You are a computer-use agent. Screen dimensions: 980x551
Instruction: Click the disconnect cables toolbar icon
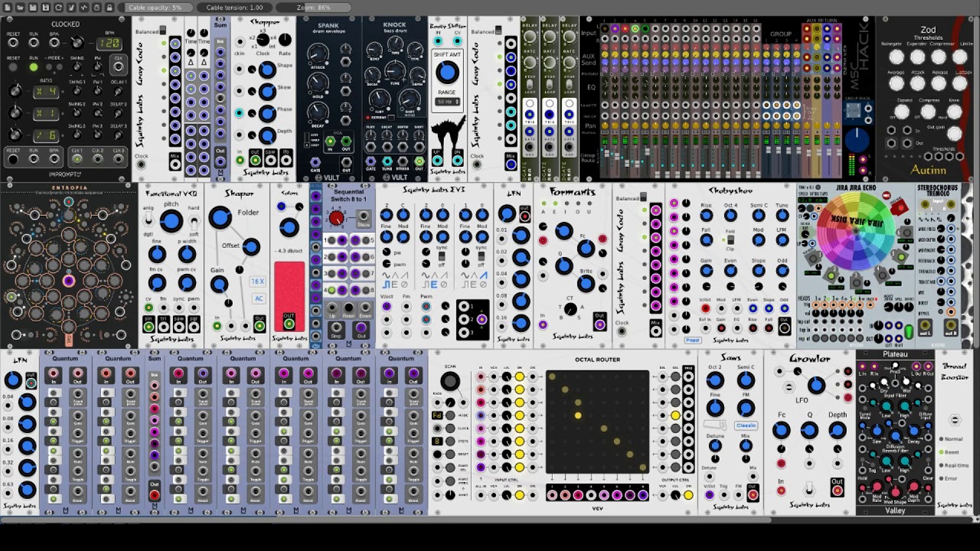pyautogui.click(x=71, y=8)
